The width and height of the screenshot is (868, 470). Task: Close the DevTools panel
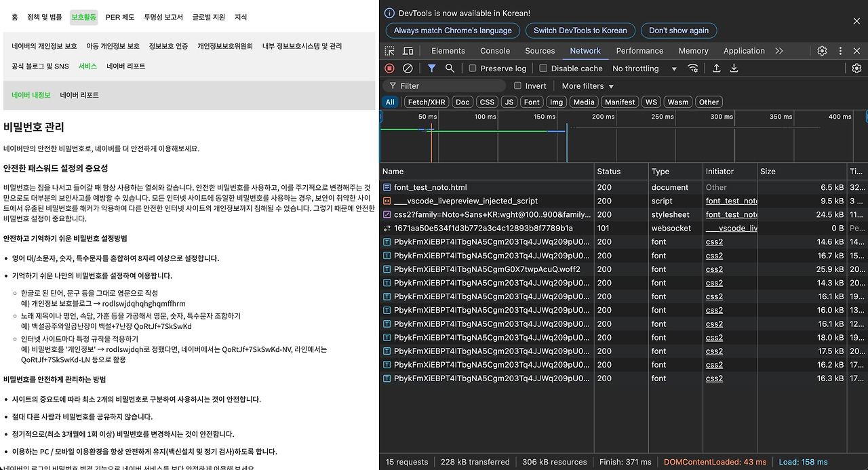tap(856, 51)
